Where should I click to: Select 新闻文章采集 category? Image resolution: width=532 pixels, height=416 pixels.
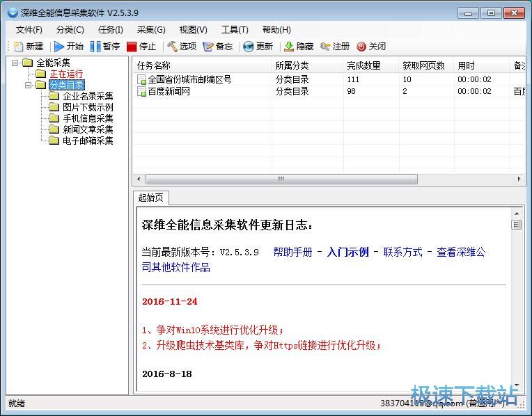pyautogui.click(x=88, y=129)
